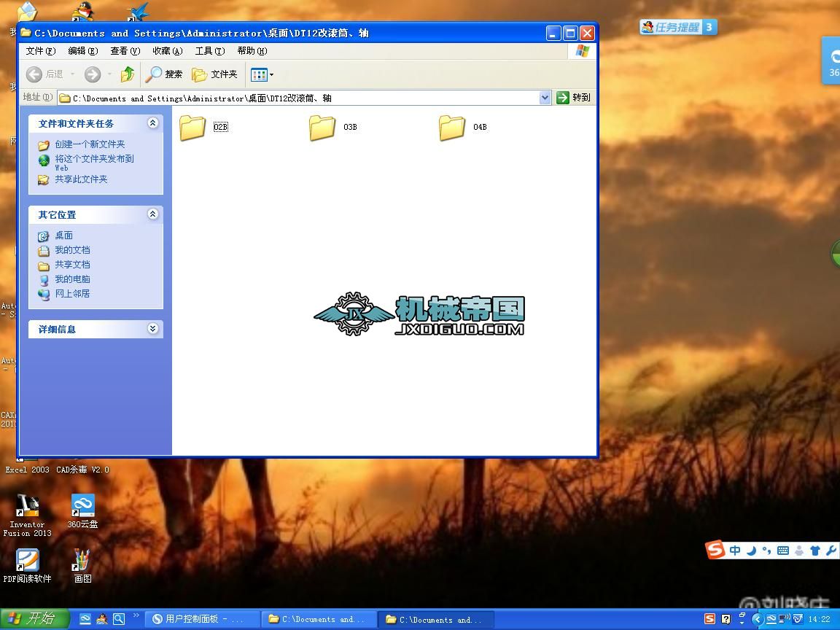Collapse the 文件和文件夹任务 panel
This screenshot has width=840, height=630.
pyautogui.click(x=152, y=123)
